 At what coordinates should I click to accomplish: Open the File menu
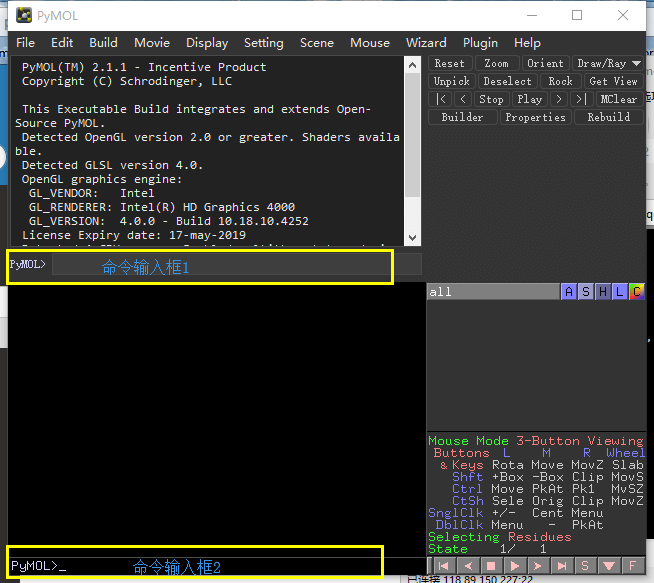[x=25, y=43]
